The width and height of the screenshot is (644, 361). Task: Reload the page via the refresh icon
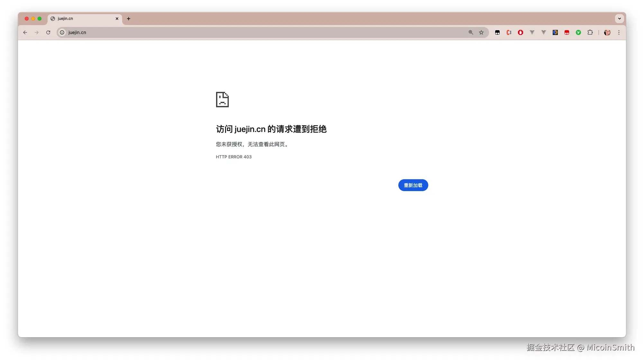click(48, 32)
